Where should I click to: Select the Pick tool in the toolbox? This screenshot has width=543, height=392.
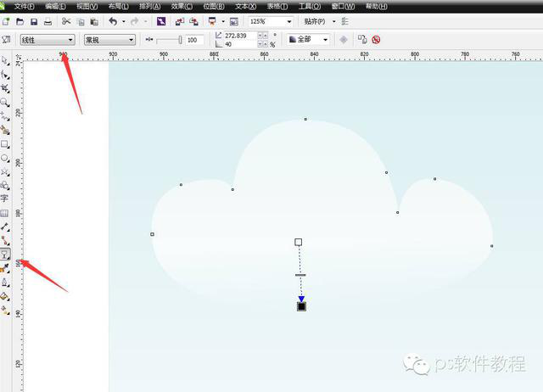click(5, 61)
